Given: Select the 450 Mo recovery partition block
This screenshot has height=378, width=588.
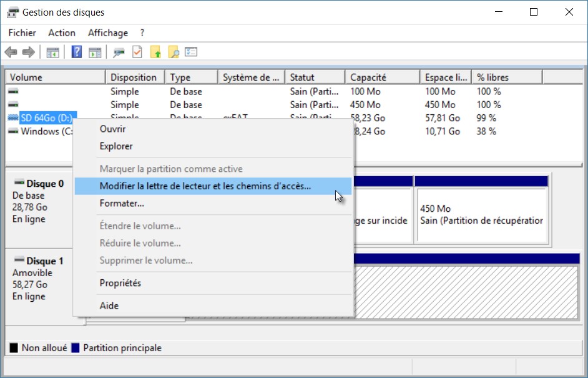Looking at the screenshot, I should point(481,214).
